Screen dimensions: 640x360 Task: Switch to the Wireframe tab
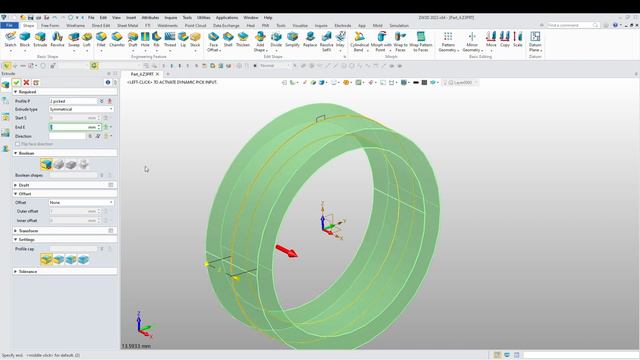pyautogui.click(x=76, y=25)
